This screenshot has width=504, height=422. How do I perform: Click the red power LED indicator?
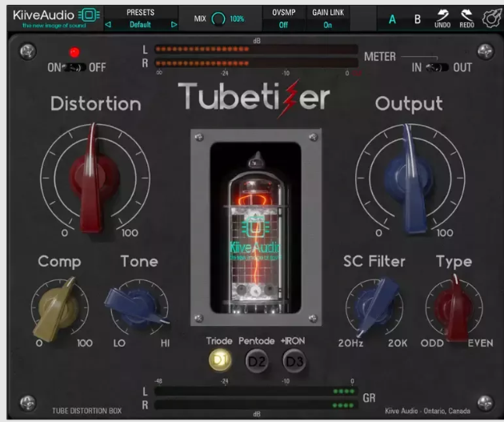click(74, 52)
